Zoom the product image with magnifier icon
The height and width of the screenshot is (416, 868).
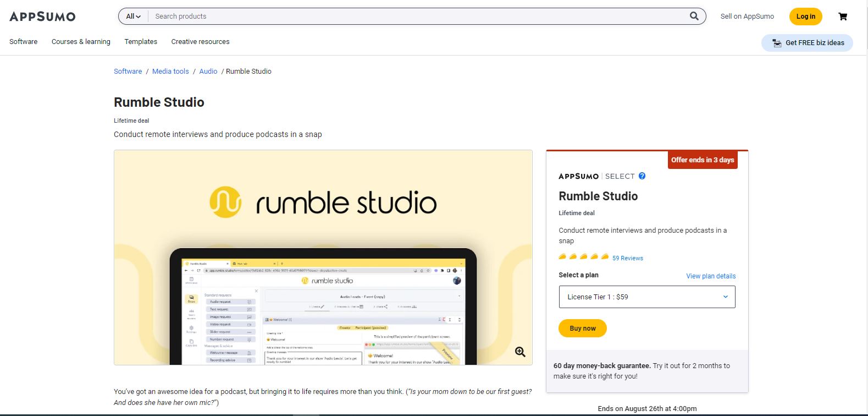pyautogui.click(x=520, y=352)
